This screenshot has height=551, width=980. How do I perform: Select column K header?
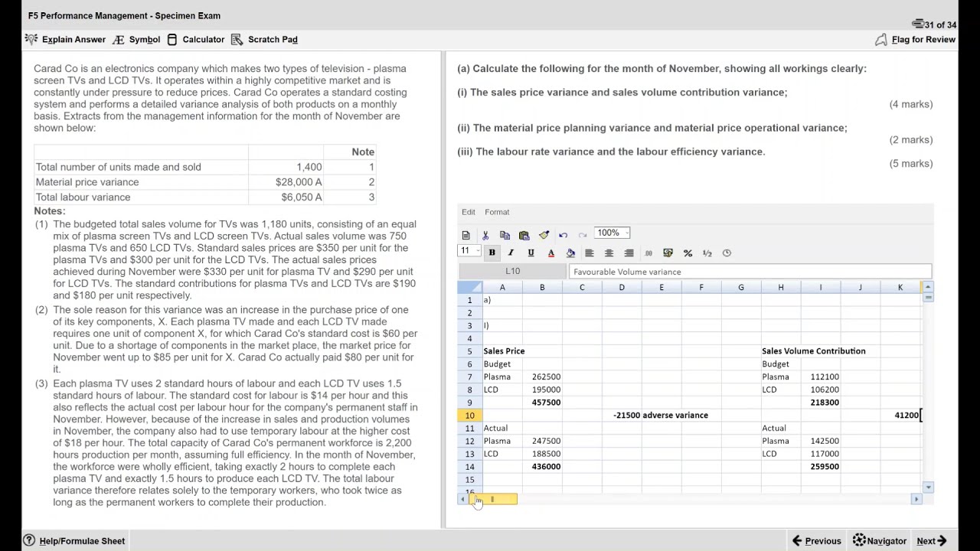900,287
